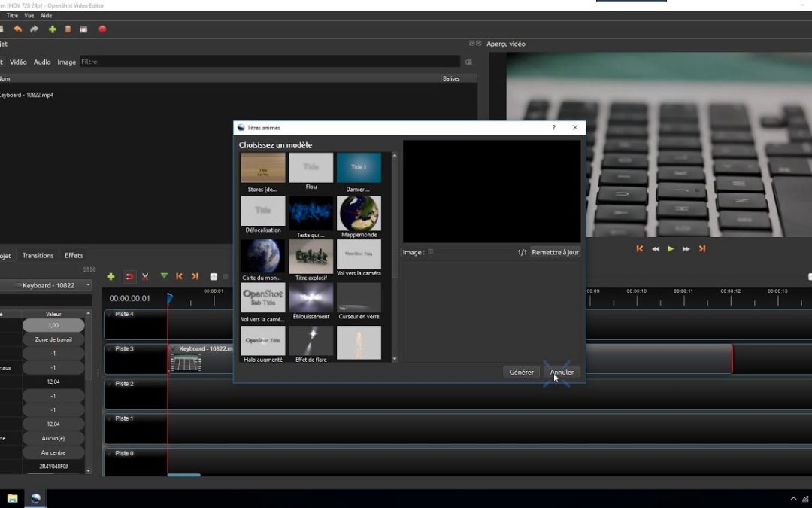Redo the last action

pyautogui.click(x=35, y=29)
